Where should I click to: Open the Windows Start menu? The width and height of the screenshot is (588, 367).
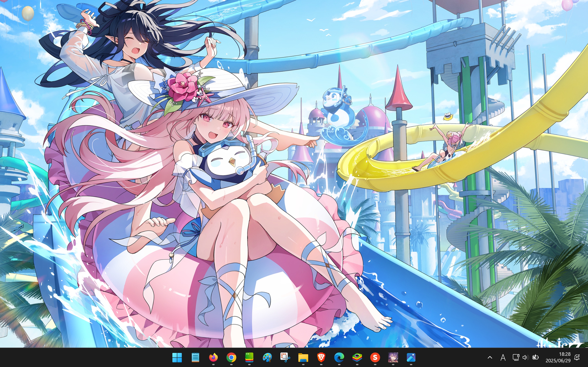point(177,357)
